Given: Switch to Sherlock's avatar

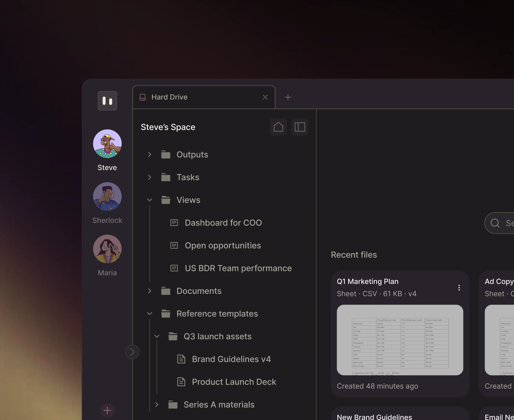Looking at the screenshot, I should (107, 196).
